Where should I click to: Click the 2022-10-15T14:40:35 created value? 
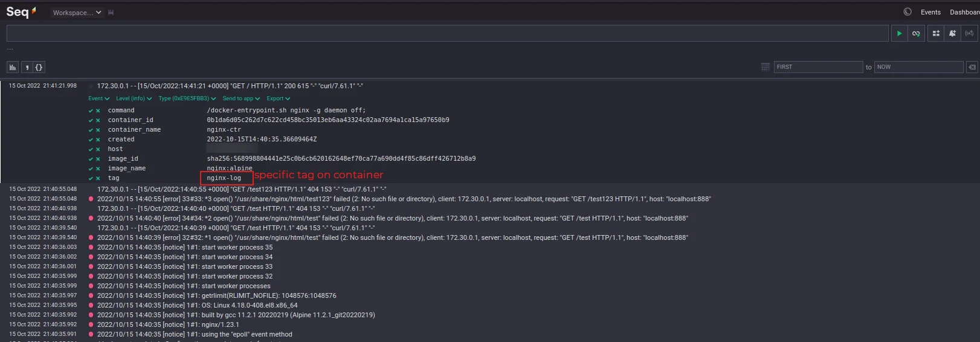point(262,140)
